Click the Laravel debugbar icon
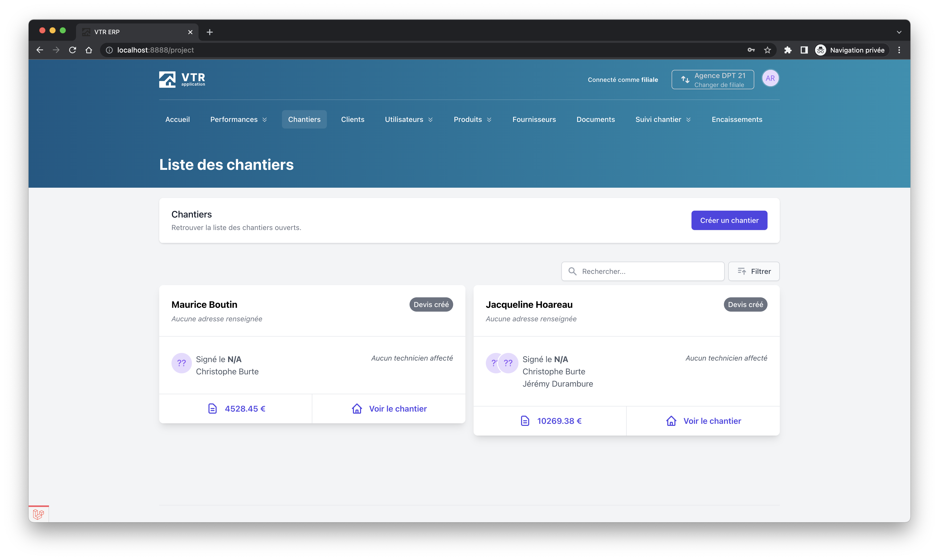Viewport: 939px width, 560px height. click(x=39, y=514)
